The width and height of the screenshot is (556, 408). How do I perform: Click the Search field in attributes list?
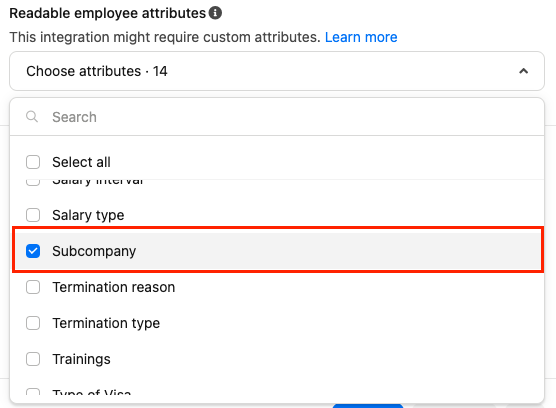tap(277, 117)
